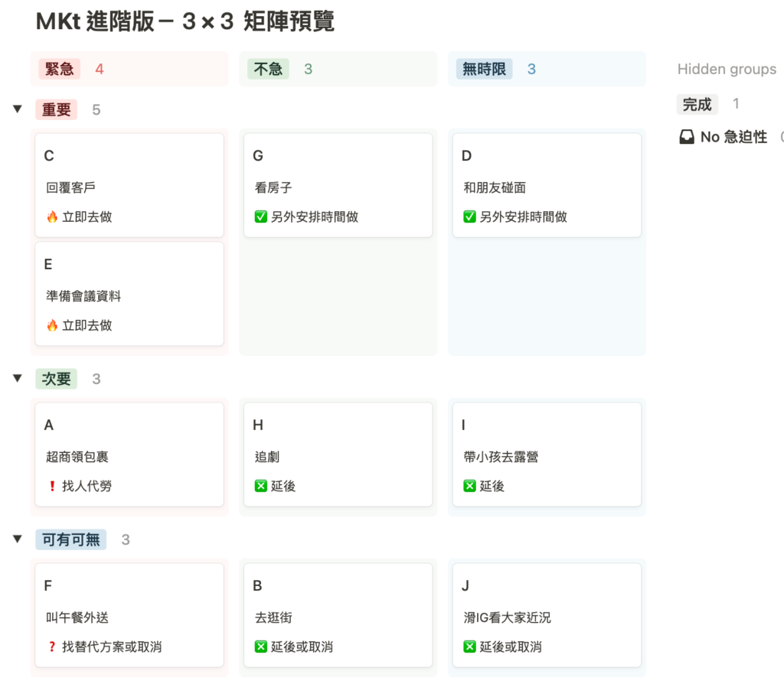Click the 回覆客戶 text

[70, 188]
